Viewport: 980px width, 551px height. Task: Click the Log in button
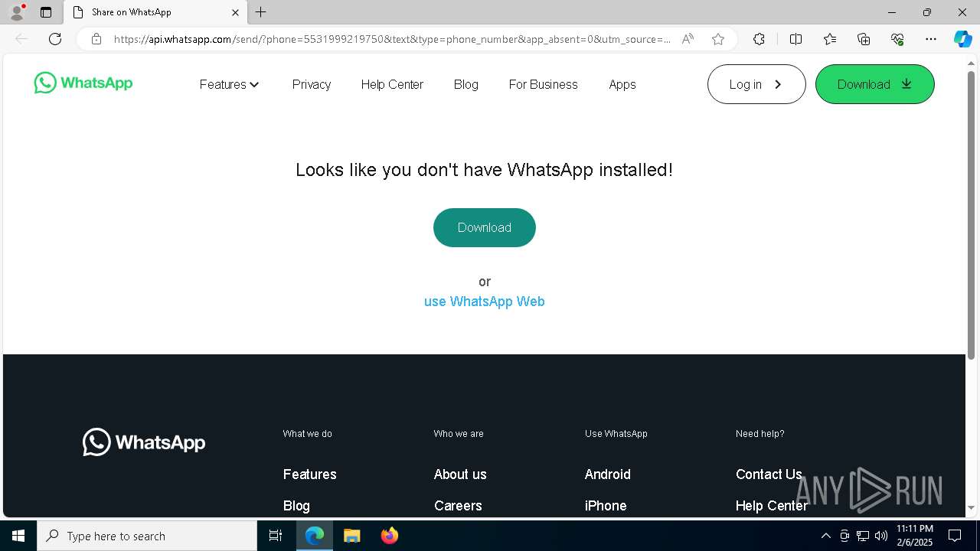click(756, 84)
